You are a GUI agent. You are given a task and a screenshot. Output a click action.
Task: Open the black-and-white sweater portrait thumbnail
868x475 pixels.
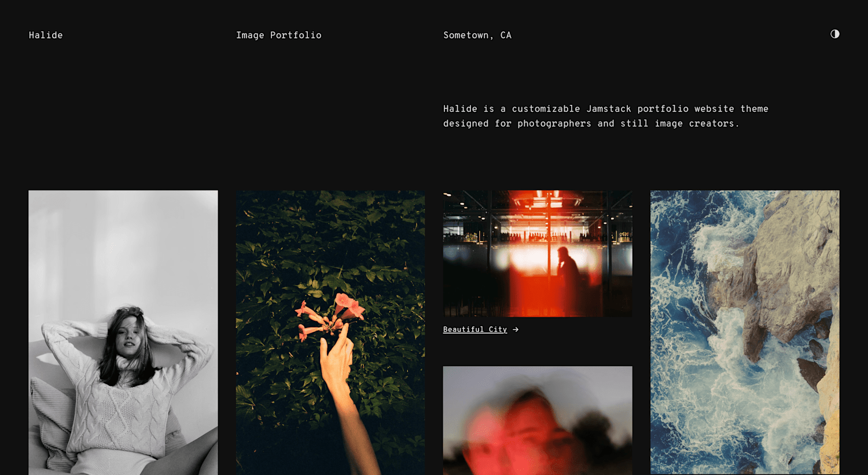123,332
